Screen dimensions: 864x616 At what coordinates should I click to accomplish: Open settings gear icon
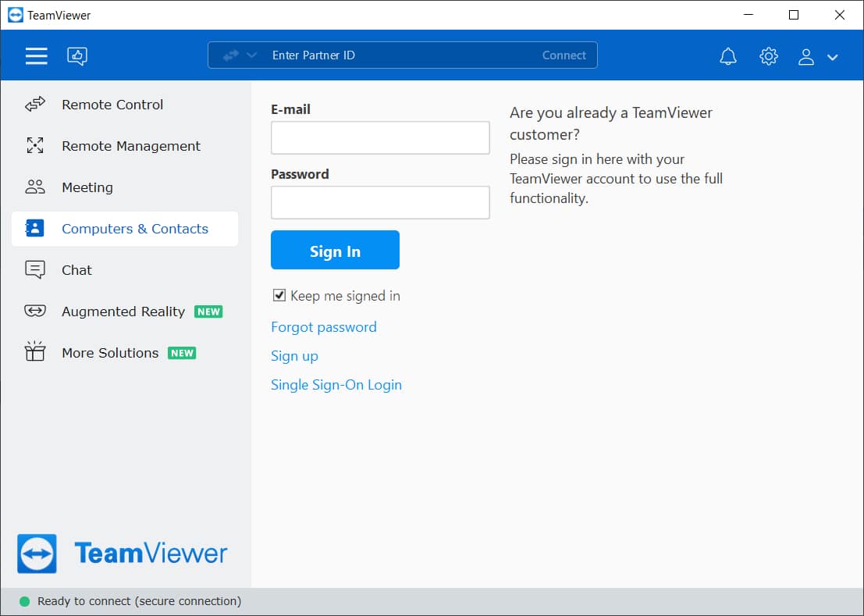tap(768, 55)
